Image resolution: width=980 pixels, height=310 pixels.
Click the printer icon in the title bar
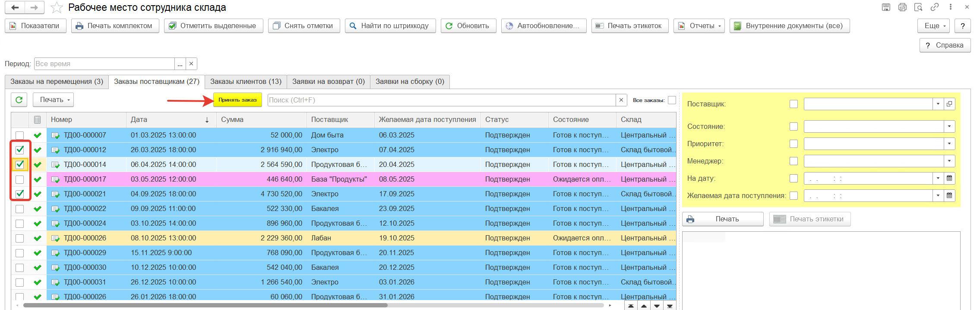[x=902, y=7]
